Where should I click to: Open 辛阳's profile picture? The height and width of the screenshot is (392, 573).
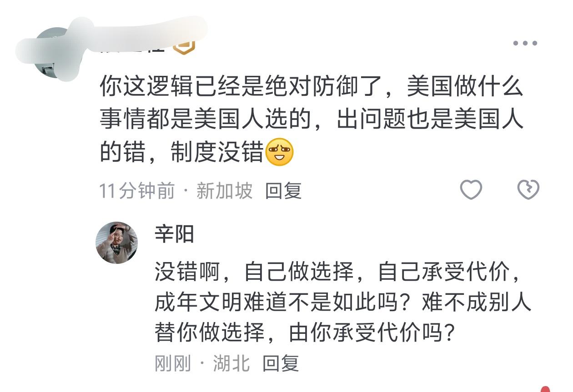(x=117, y=243)
